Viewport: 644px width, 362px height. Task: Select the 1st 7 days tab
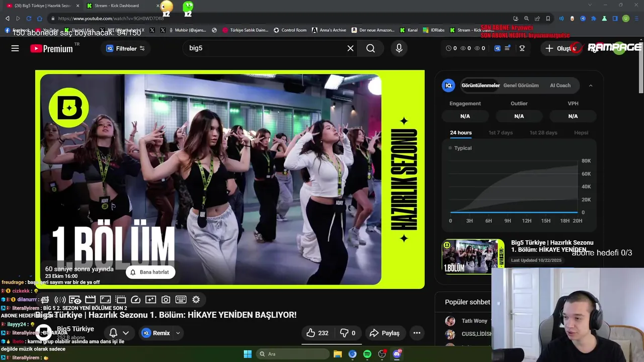pyautogui.click(x=501, y=133)
